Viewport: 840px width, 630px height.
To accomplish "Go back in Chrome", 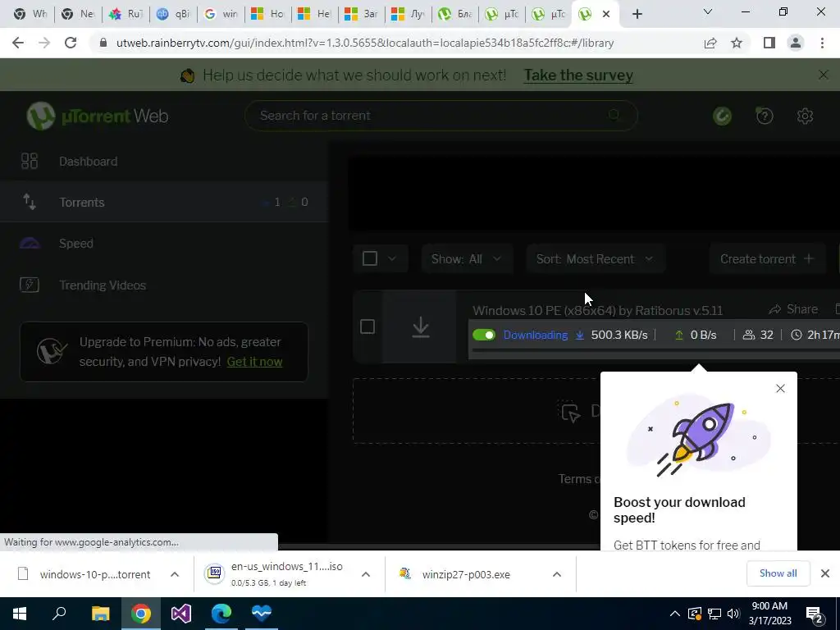I will 18,43.
